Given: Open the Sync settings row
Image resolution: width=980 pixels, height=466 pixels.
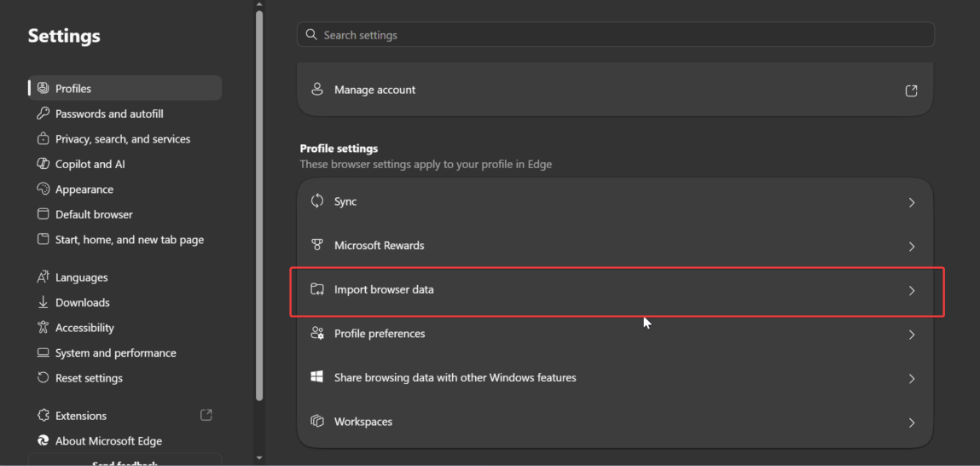Looking at the screenshot, I should pos(615,201).
